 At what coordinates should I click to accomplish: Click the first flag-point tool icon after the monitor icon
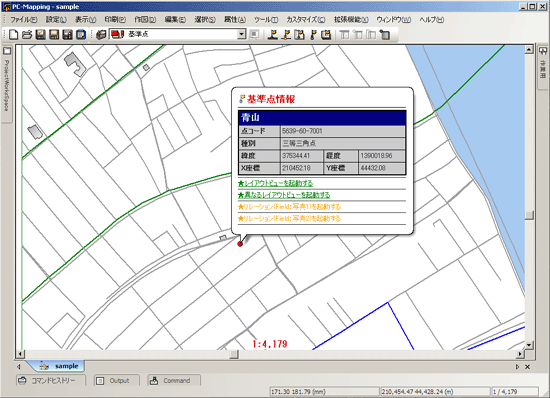tap(273, 34)
